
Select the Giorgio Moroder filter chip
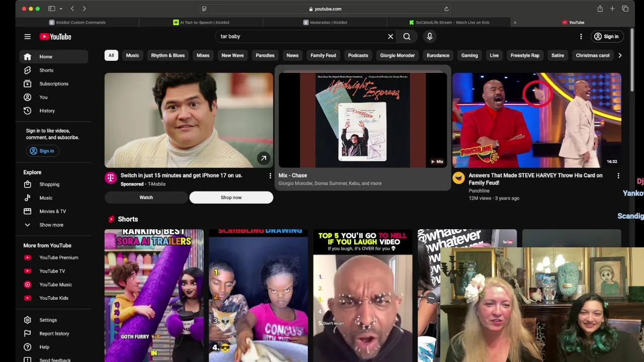(397, 55)
